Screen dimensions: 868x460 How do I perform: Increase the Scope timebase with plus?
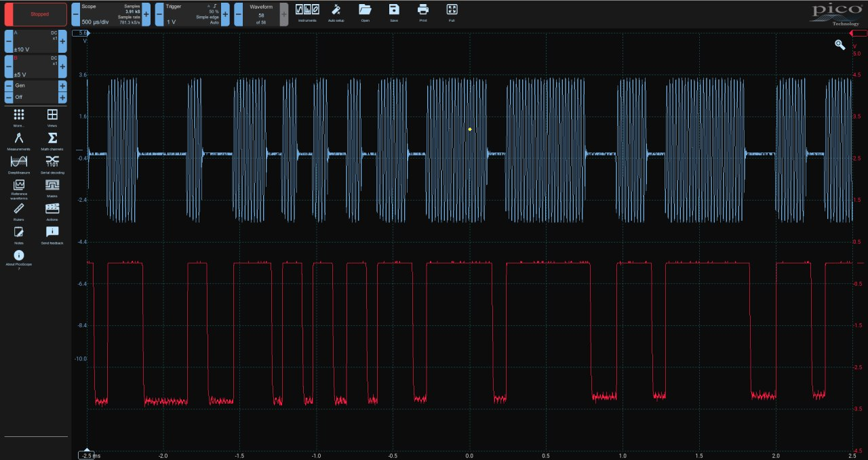tap(146, 14)
